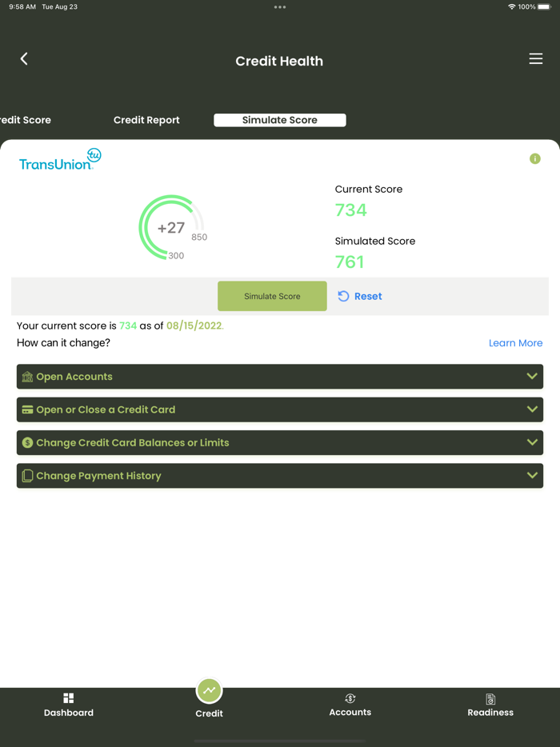Click the TransUnion logo
Image resolution: width=560 pixels, height=747 pixels.
pyautogui.click(x=60, y=160)
